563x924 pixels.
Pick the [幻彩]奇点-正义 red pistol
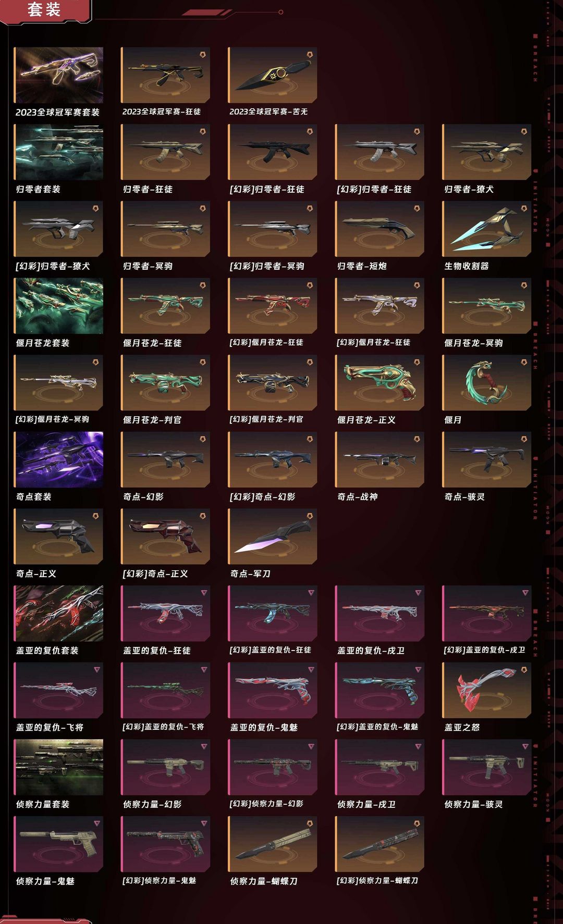[166, 536]
